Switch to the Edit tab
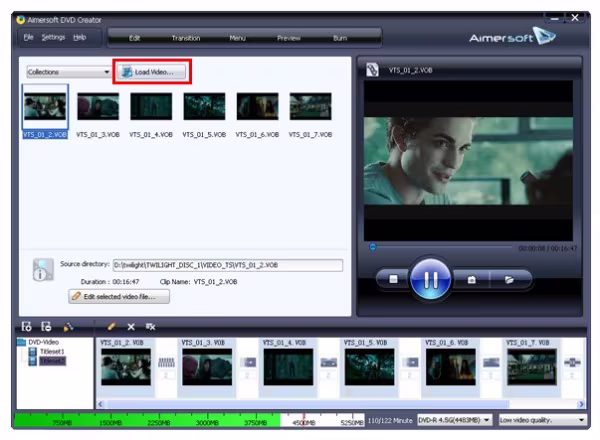This screenshot has width=600, height=440. click(134, 38)
